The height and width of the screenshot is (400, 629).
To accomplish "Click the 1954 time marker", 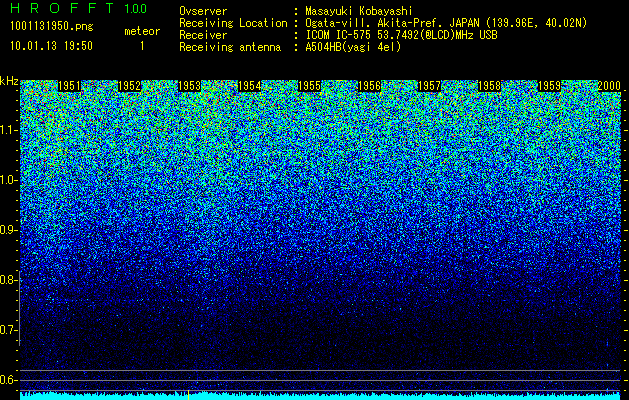I will [250, 86].
